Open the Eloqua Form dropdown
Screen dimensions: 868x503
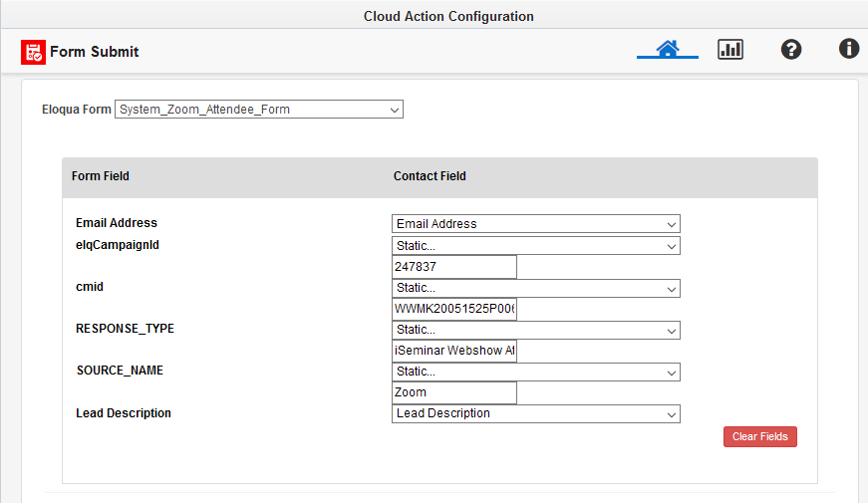[x=259, y=110]
